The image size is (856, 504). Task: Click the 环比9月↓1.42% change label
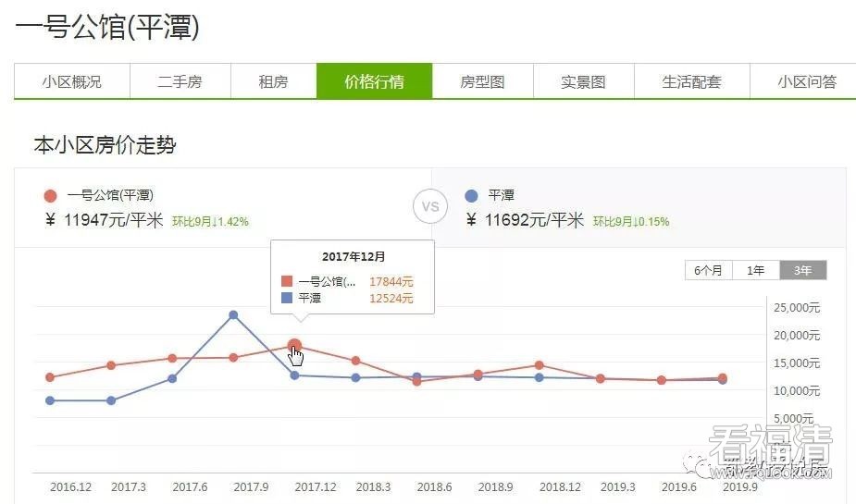pos(211,221)
